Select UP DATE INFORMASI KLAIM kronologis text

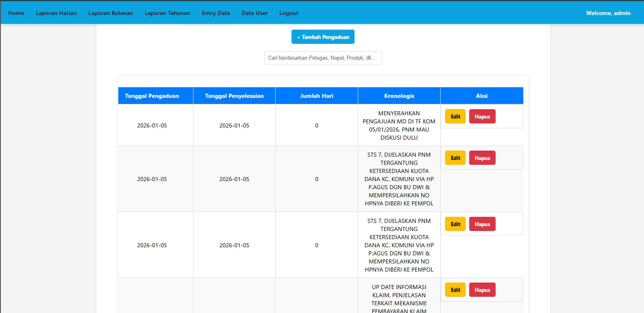pos(399,299)
